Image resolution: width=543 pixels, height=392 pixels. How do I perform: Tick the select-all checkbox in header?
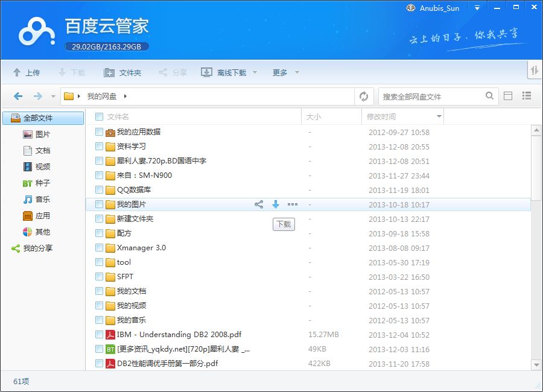[x=99, y=117]
